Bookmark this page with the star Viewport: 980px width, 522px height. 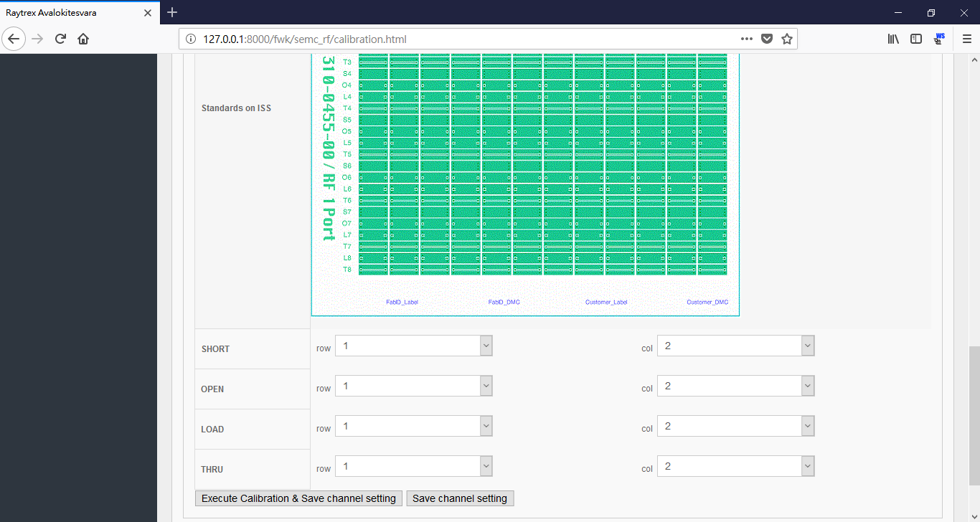point(787,39)
